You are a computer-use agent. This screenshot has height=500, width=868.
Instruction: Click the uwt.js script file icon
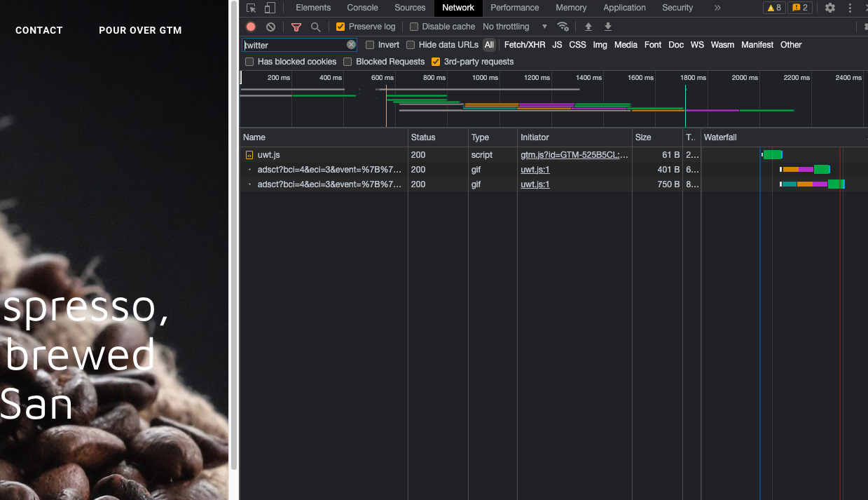pyautogui.click(x=249, y=155)
